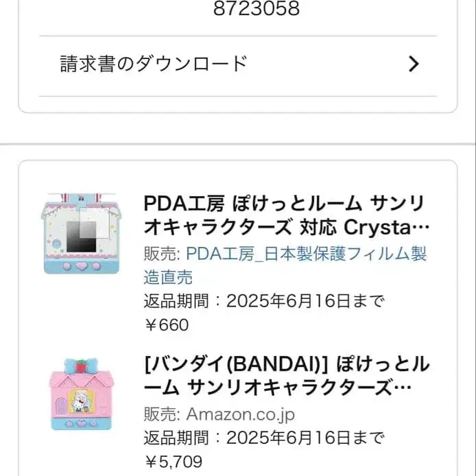Tap the return period under ¥660 item
The height and width of the screenshot is (476, 476).
pos(264,301)
